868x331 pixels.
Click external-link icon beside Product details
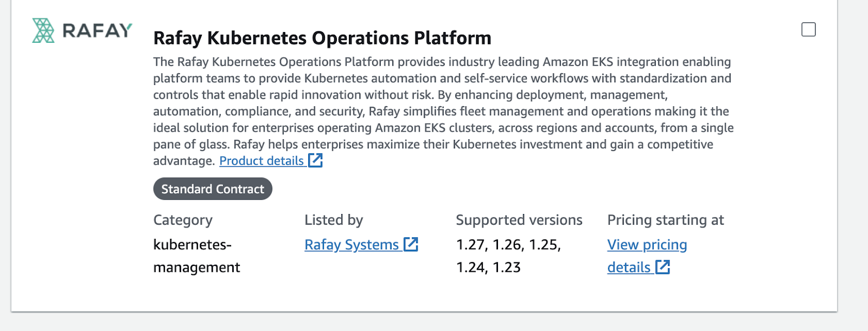316,160
